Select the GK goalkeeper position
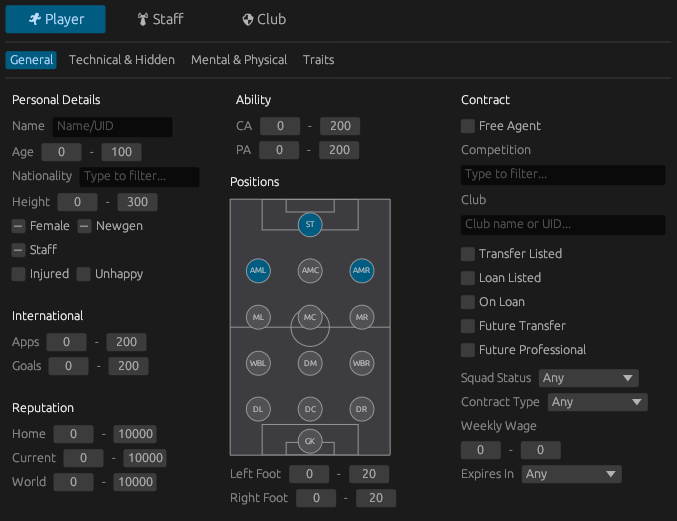 pyautogui.click(x=310, y=440)
